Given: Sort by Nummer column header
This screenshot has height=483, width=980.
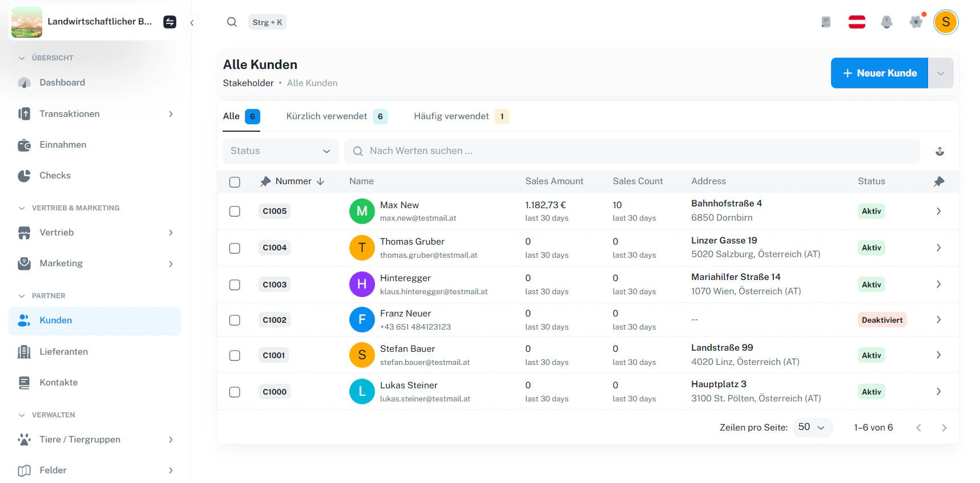Looking at the screenshot, I should click(292, 181).
